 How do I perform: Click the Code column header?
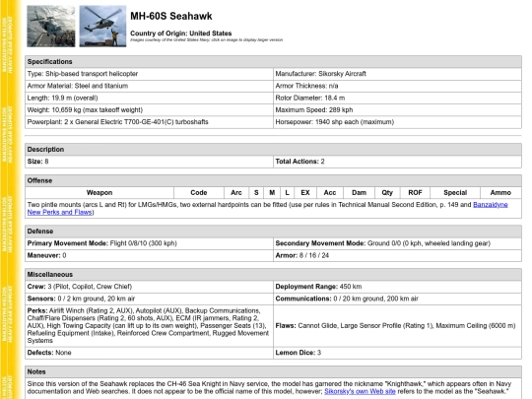199,193
